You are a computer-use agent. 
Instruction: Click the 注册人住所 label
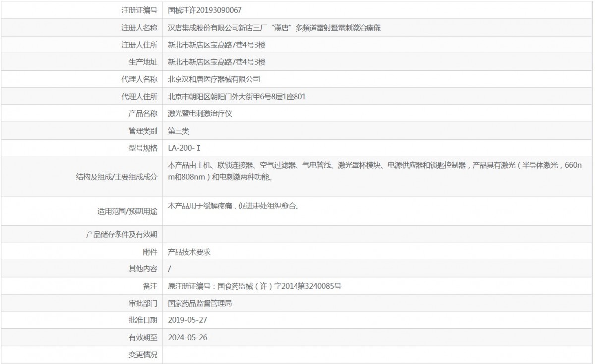139,45
